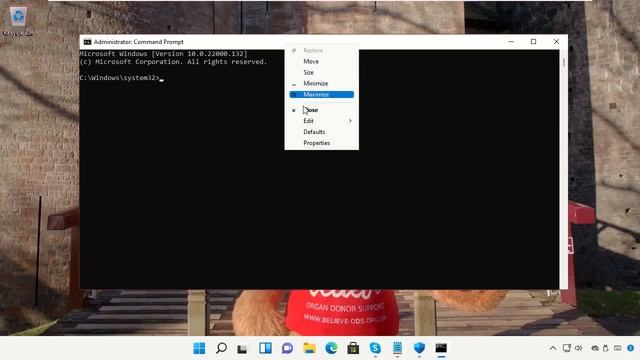Open taskbar Search
Image resolution: width=640 pixels, height=360 pixels.
click(x=221, y=348)
